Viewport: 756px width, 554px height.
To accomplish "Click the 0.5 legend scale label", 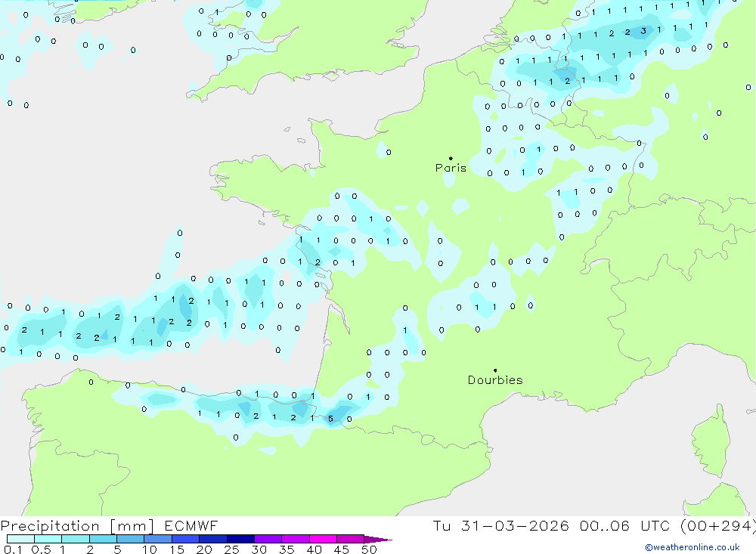I will [41, 549].
